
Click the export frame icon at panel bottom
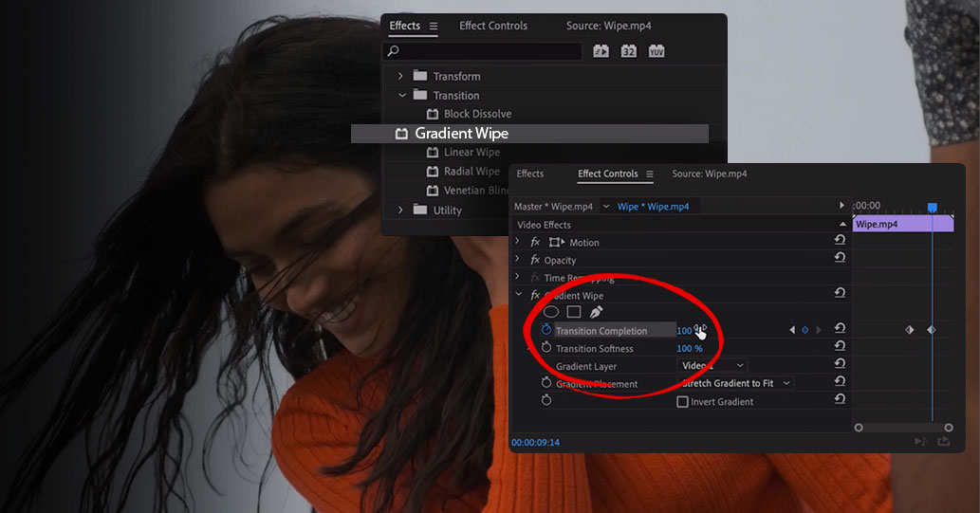tap(944, 441)
